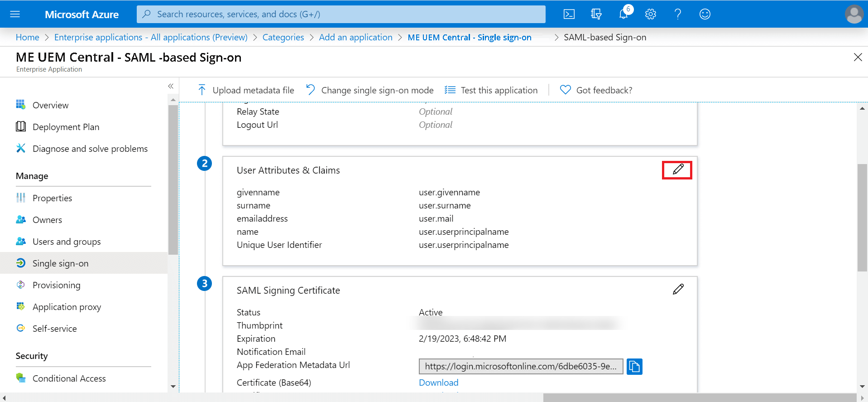
Task: Open Provisioning from the Manage menu
Action: tap(56, 285)
